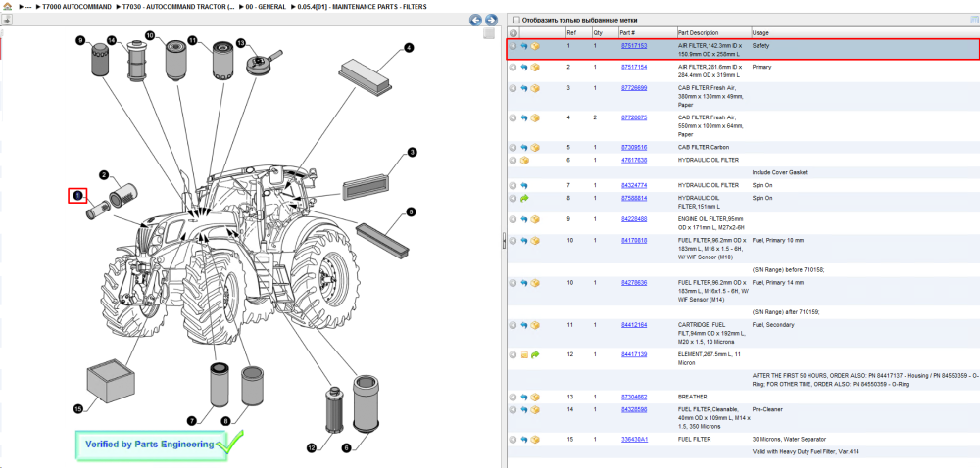The width and height of the screenshot is (980, 468).
Task: Open part number 87726675
Action: point(634,117)
